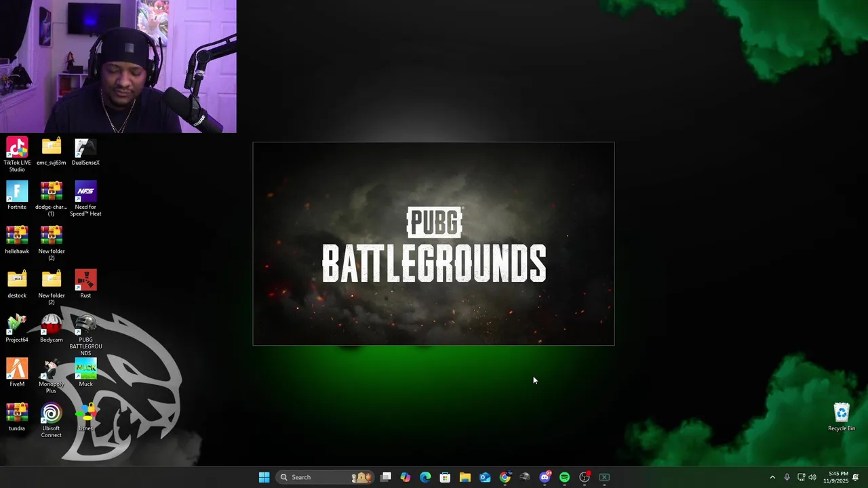Select the FiveM desktop icon
868x488 pixels.
point(17,373)
